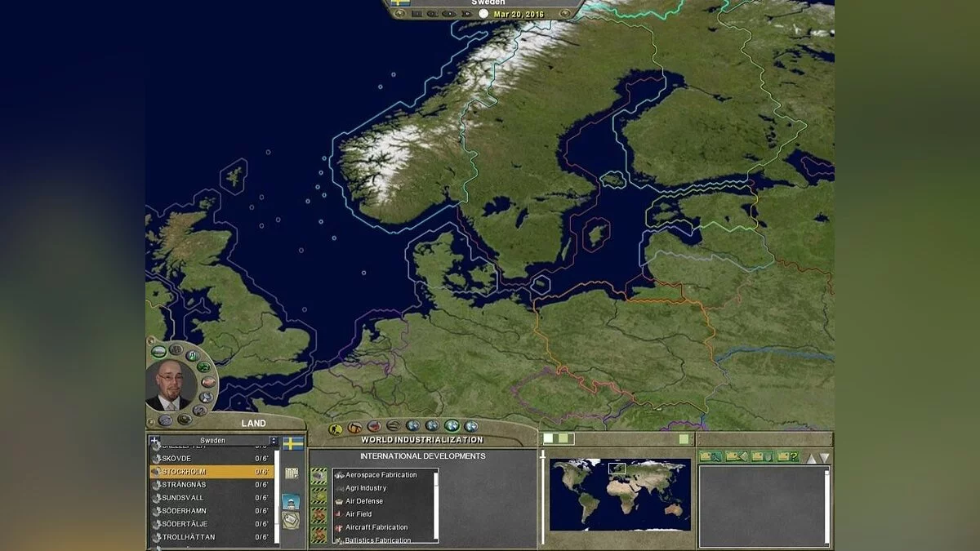
Task: Select the last globe filter icon on the right
Action: pyautogui.click(x=471, y=426)
